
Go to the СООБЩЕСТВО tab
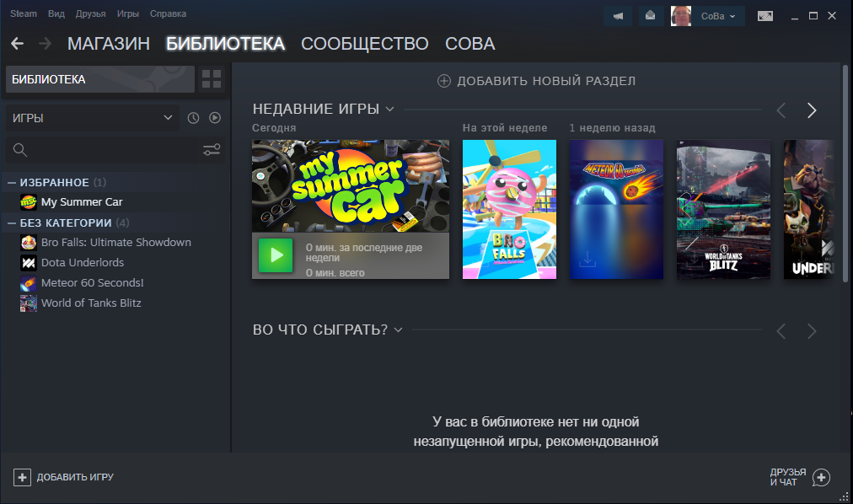pyautogui.click(x=364, y=44)
